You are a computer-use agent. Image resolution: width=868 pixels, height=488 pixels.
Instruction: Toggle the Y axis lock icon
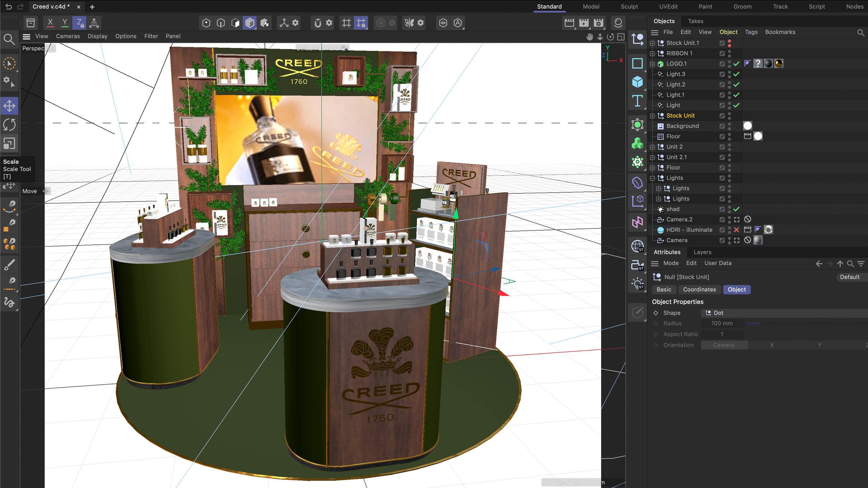pyautogui.click(x=65, y=23)
